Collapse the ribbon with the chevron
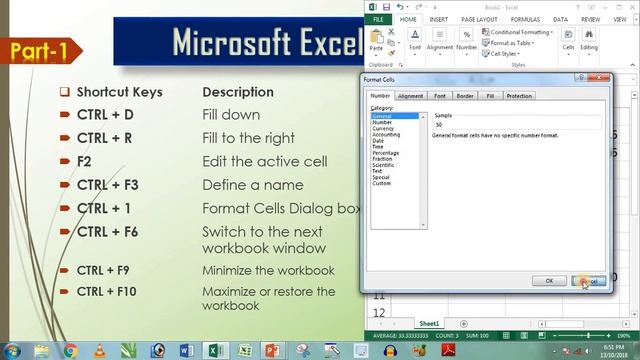Viewport: 640px width, 360px height. [x=632, y=65]
